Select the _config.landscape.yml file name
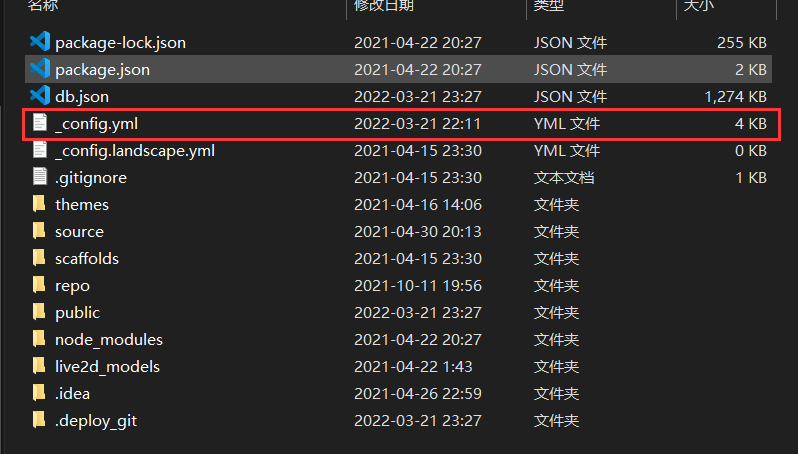 (135, 151)
